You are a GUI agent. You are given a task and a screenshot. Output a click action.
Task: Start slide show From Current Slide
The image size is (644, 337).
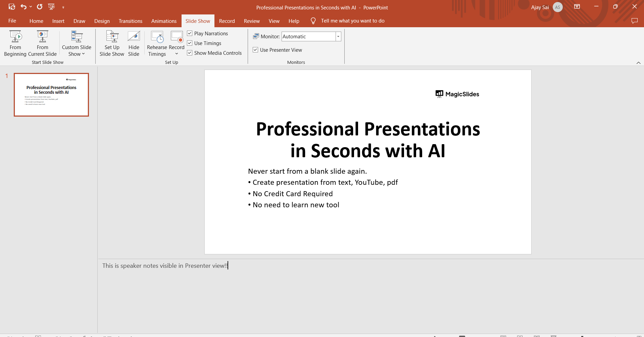tap(42, 43)
